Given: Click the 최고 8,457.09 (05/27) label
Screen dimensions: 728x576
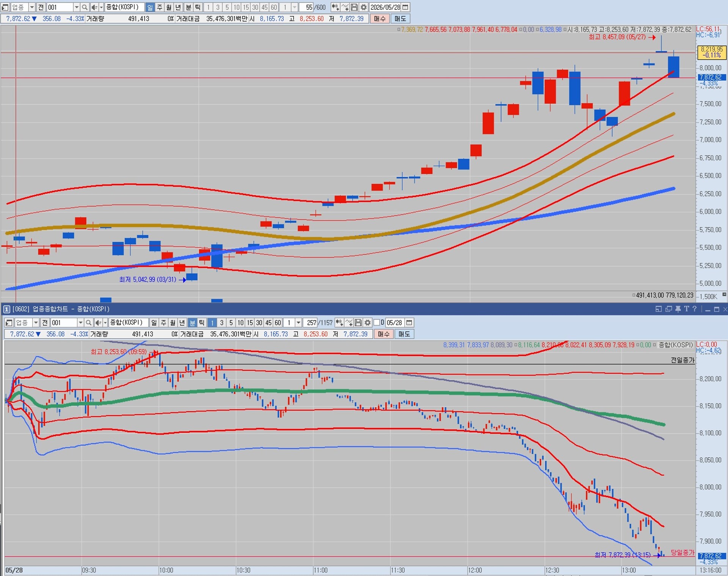Looking at the screenshot, I should pos(617,37).
